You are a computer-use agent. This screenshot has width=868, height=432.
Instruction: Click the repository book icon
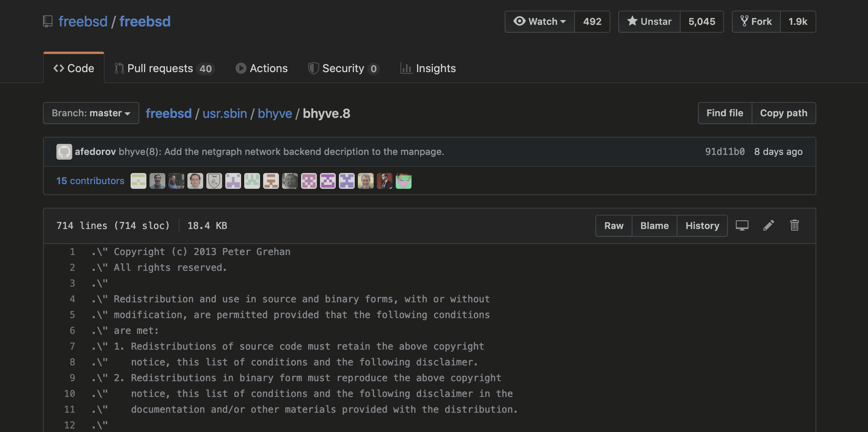[48, 21]
